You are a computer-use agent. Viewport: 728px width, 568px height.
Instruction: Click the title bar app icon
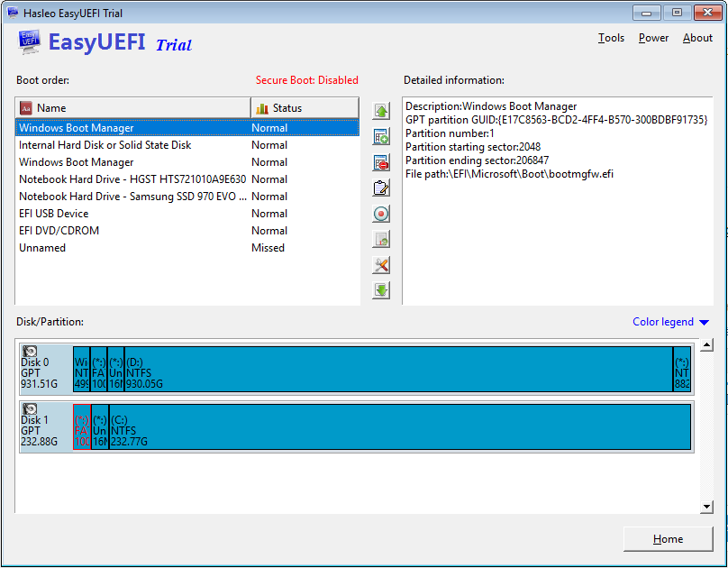[x=13, y=13]
